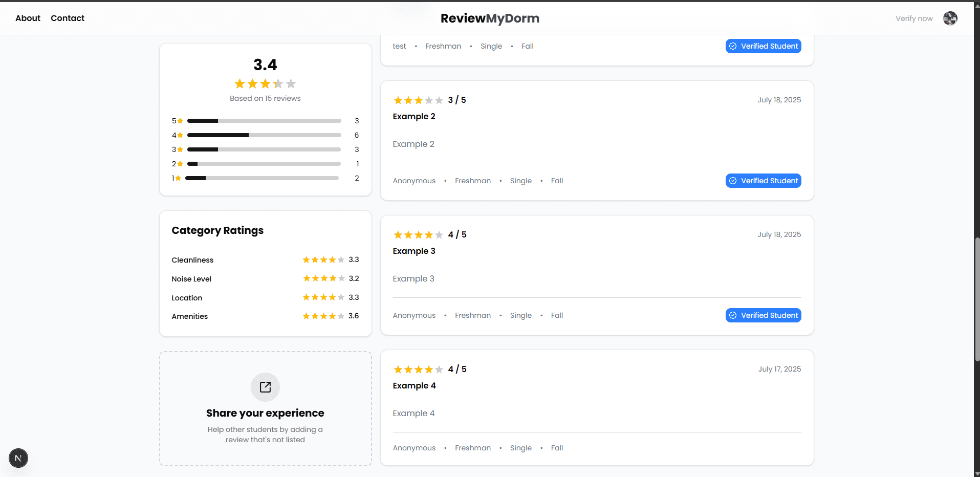Click the 'Based on 15 reviews' text
The width and height of the screenshot is (980, 477).
(x=265, y=98)
